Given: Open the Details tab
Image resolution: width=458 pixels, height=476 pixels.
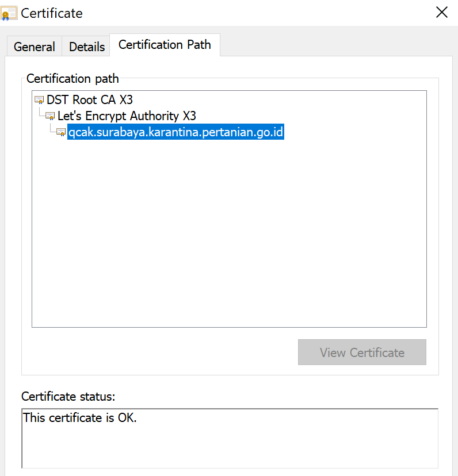Looking at the screenshot, I should point(87,47).
